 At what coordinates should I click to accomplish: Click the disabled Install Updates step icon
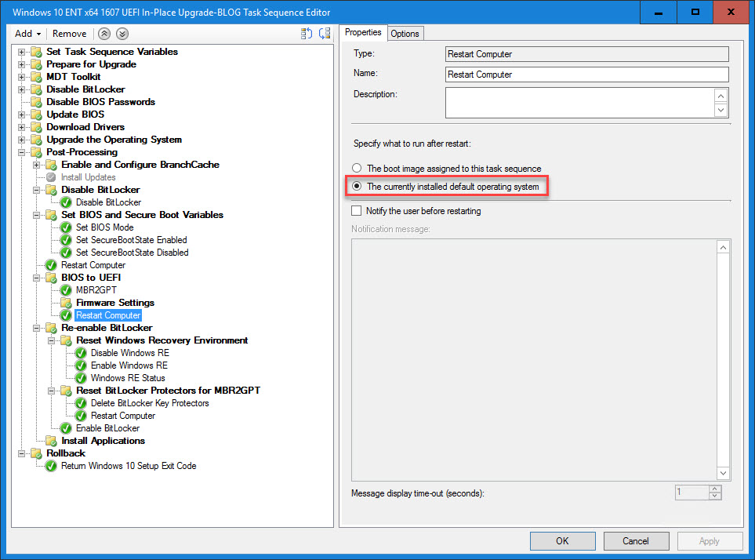(52, 177)
